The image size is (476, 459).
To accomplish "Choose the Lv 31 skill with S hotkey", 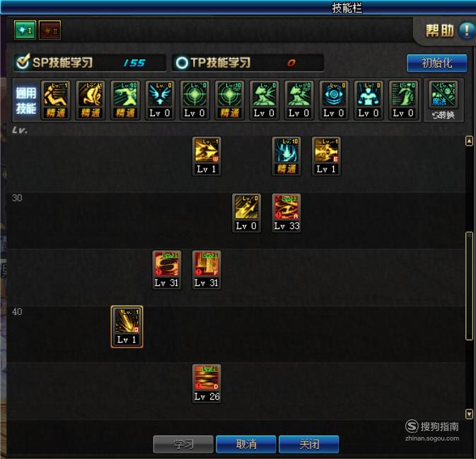I will coord(167,270).
